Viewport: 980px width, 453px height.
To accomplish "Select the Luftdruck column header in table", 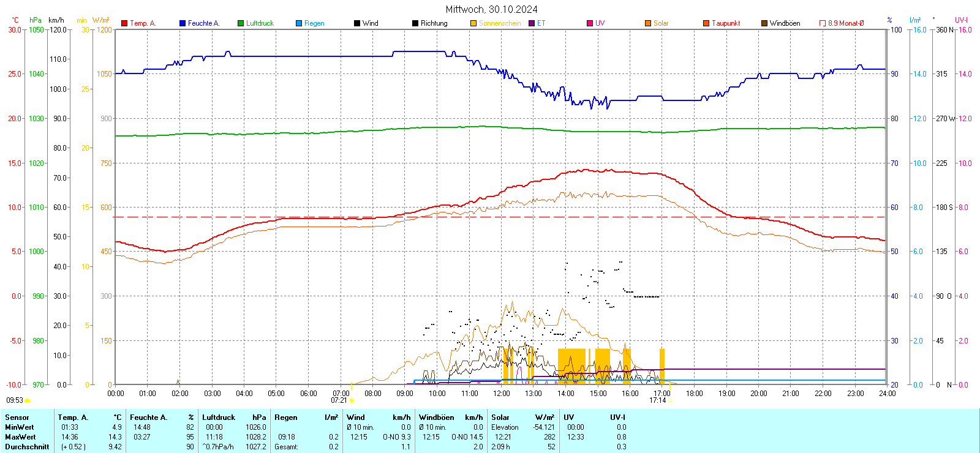I will pos(219,417).
